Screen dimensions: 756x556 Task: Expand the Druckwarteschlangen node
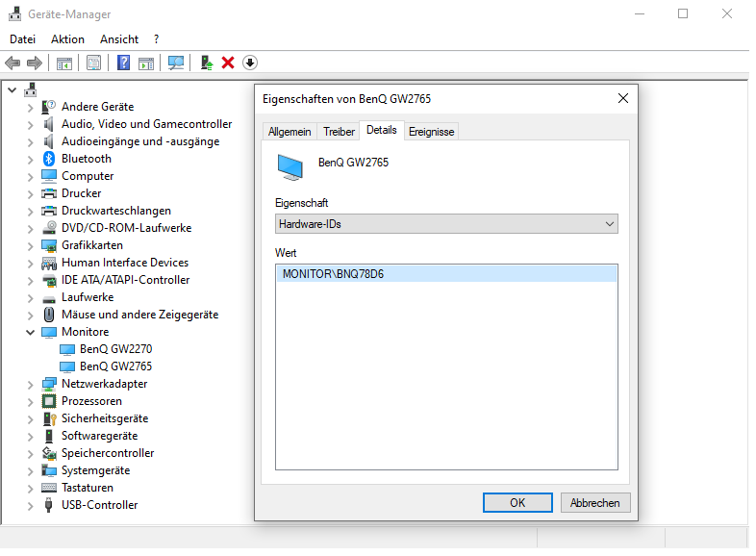[30, 212]
